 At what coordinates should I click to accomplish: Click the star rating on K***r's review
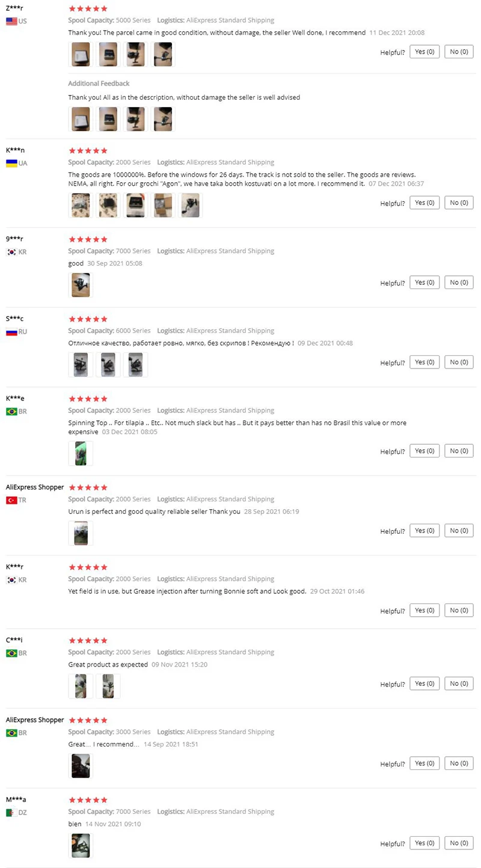pyautogui.click(x=88, y=567)
